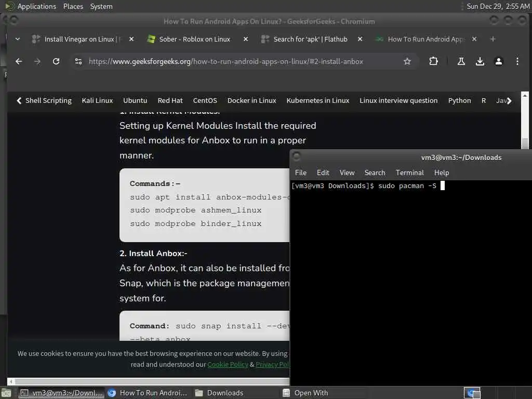Go forward in Chromium
The height and width of the screenshot is (399, 532).
[37, 61]
